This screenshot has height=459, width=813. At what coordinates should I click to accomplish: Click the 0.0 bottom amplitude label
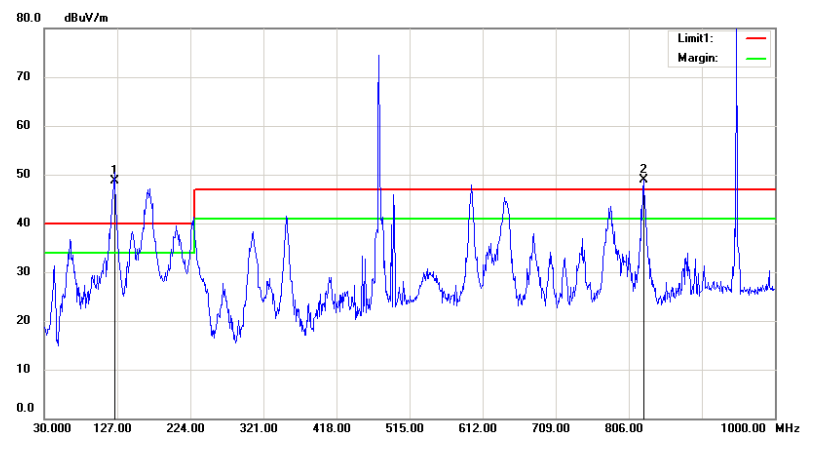pos(26,408)
